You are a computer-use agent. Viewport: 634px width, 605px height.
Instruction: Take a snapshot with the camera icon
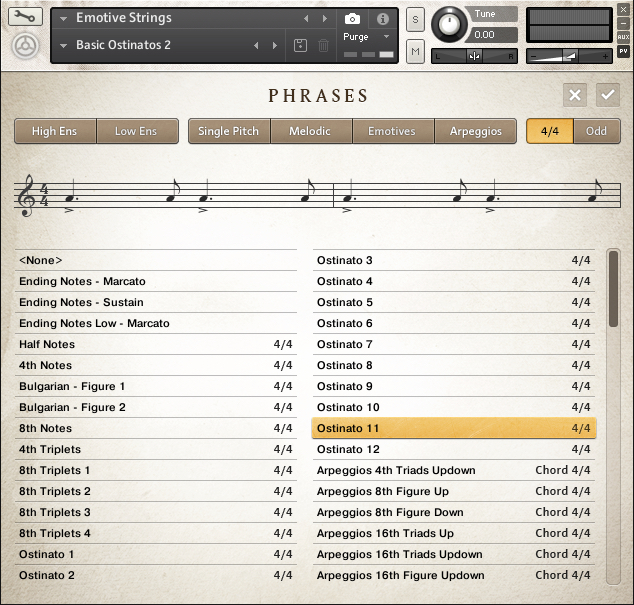tap(352, 19)
